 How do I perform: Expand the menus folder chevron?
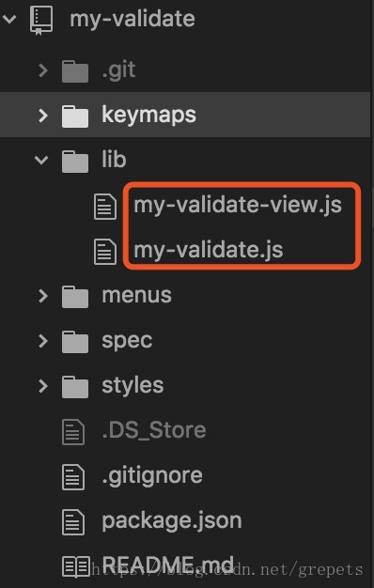tap(43, 296)
